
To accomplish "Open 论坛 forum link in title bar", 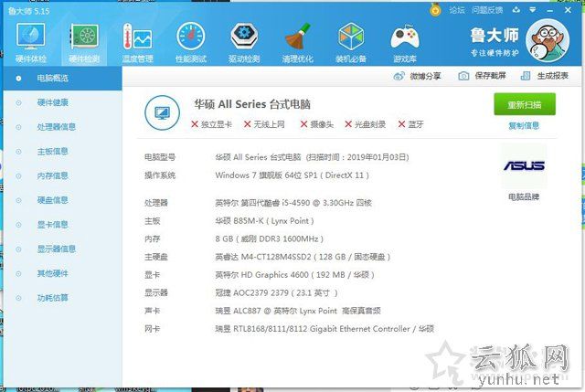I will [457, 10].
